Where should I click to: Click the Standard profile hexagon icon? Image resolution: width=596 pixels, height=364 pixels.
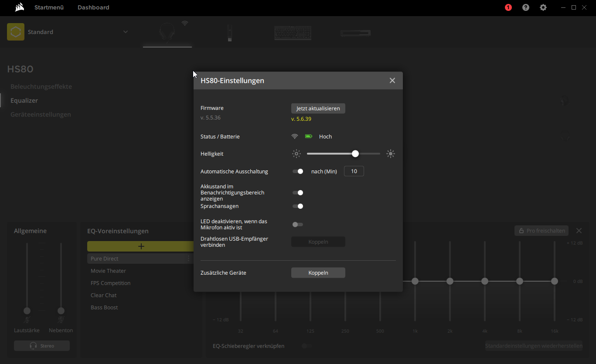pos(16,32)
